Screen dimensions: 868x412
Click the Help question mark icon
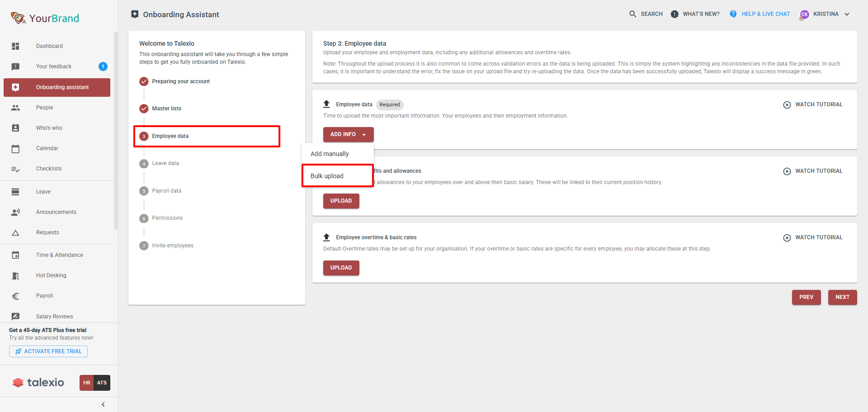(733, 14)
